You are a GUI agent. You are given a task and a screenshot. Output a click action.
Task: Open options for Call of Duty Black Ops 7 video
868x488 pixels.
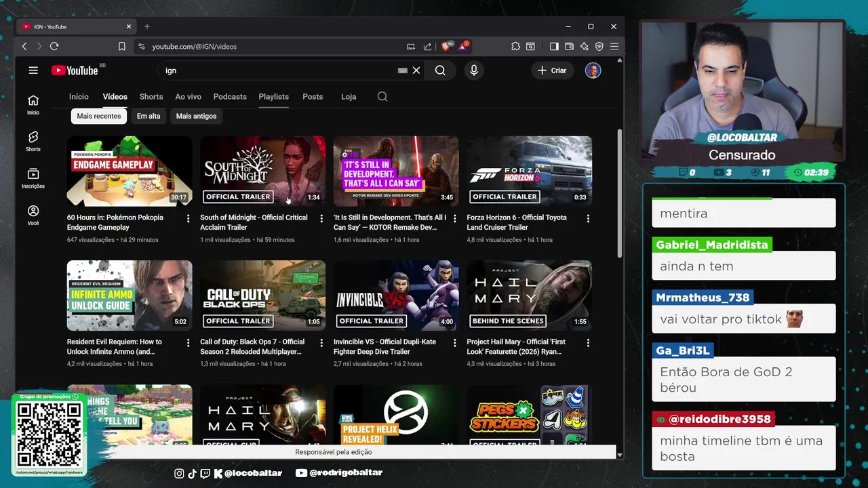pyautogui.click(x=321, y=343)
